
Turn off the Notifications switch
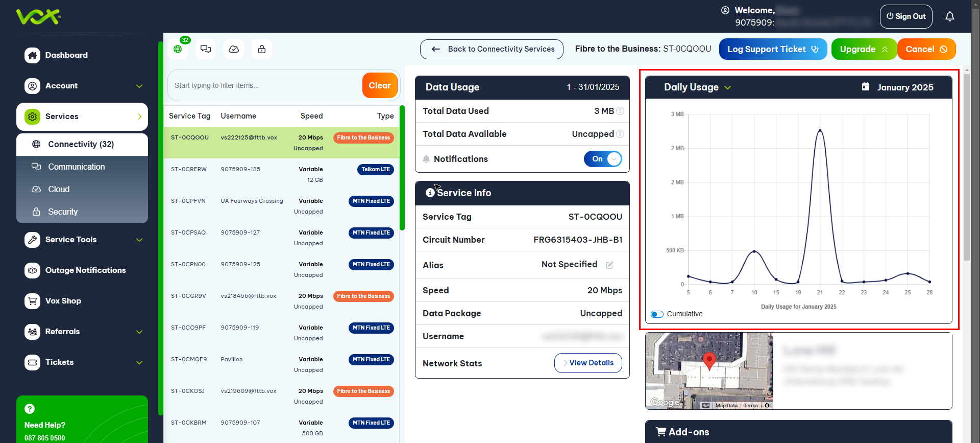click(x=603, y=159)
